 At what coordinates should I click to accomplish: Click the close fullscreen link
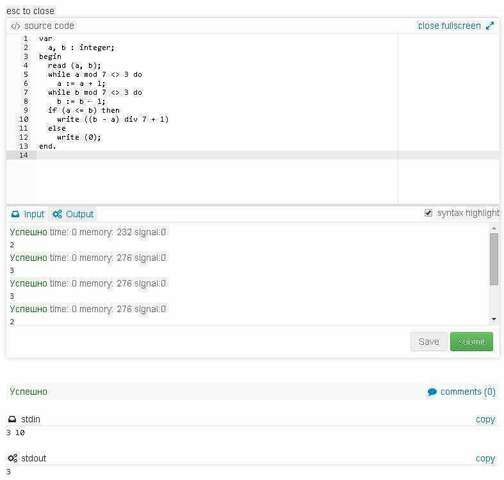click(449, 26)
